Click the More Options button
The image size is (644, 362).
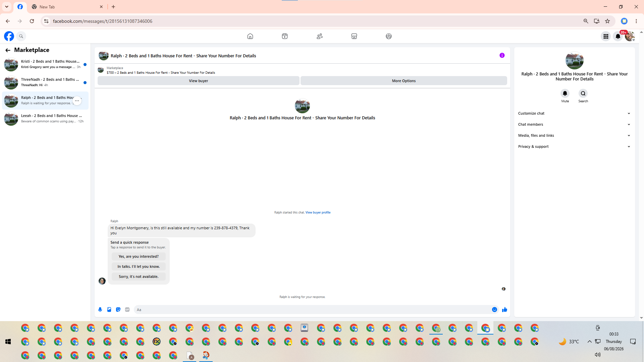(404, 81)
